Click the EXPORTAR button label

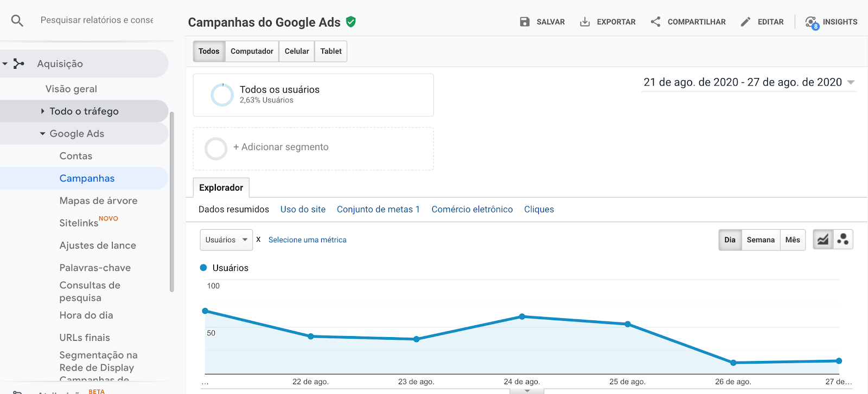616,22
